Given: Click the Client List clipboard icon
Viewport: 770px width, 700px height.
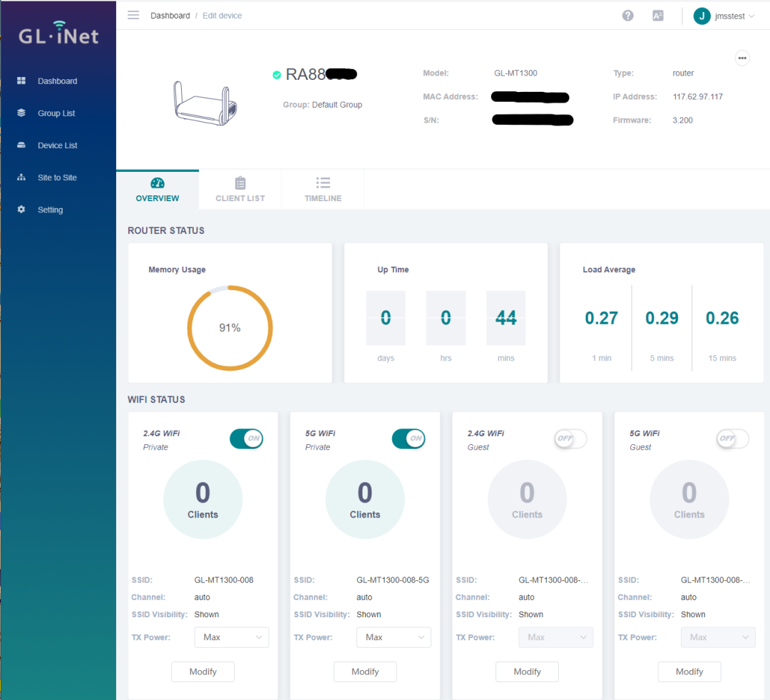Looking at the screenshot, I should 240,183.
